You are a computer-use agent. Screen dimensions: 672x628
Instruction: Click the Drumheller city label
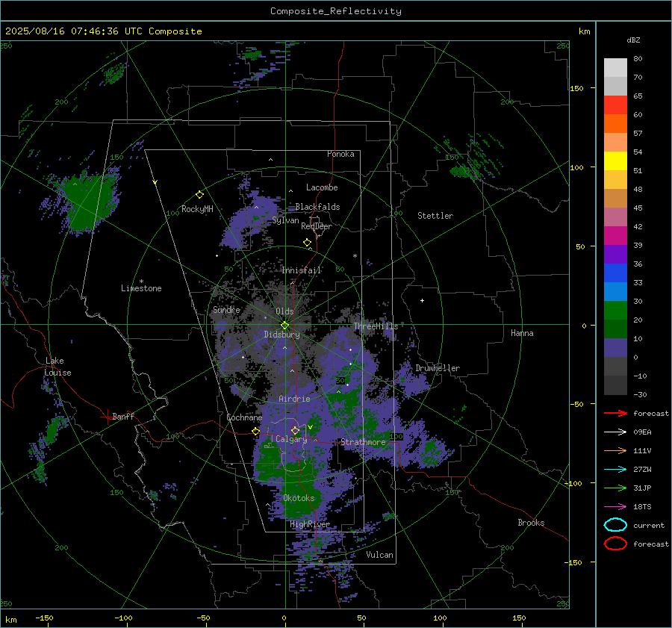[438, 368]
